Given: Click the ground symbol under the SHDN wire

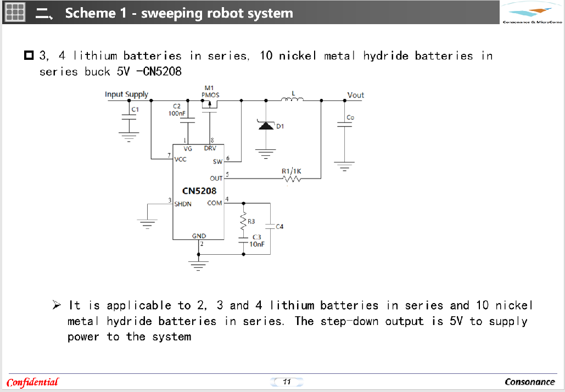Looking at the screenshot, I should [x=147, y=224].
